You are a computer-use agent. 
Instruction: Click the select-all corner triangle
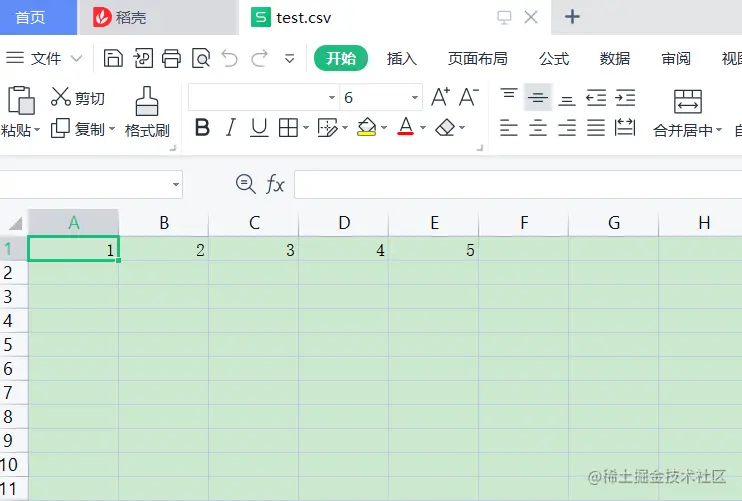click(x=15, y=223)
